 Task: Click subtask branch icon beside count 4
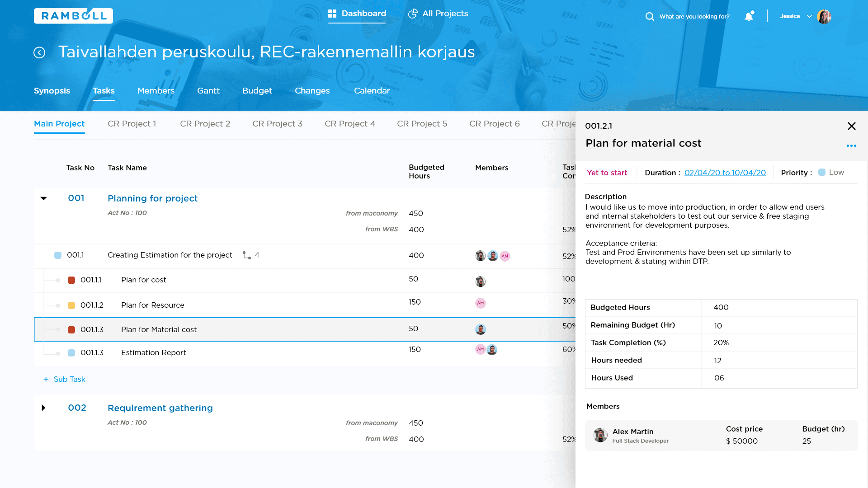pos(247,255)
